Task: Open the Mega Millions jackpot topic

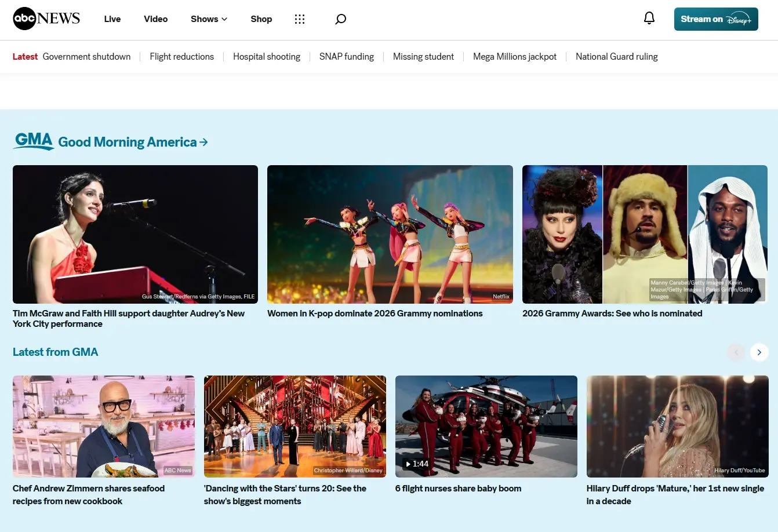Action: tap(514, 57)
